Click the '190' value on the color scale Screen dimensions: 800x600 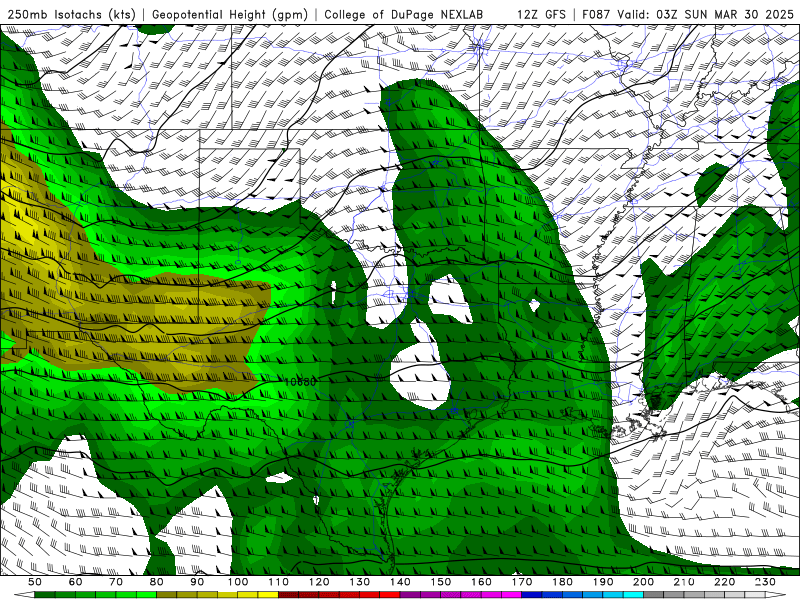[603, 582]
